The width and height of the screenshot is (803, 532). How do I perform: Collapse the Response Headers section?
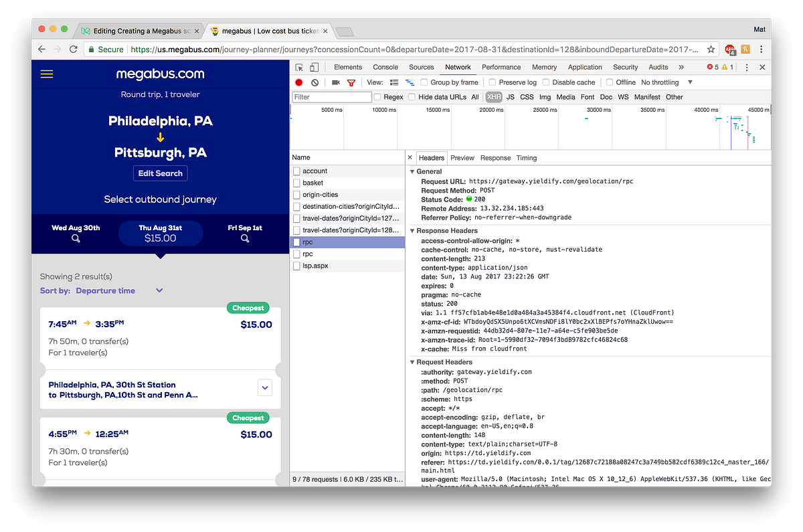pos(414,230)
